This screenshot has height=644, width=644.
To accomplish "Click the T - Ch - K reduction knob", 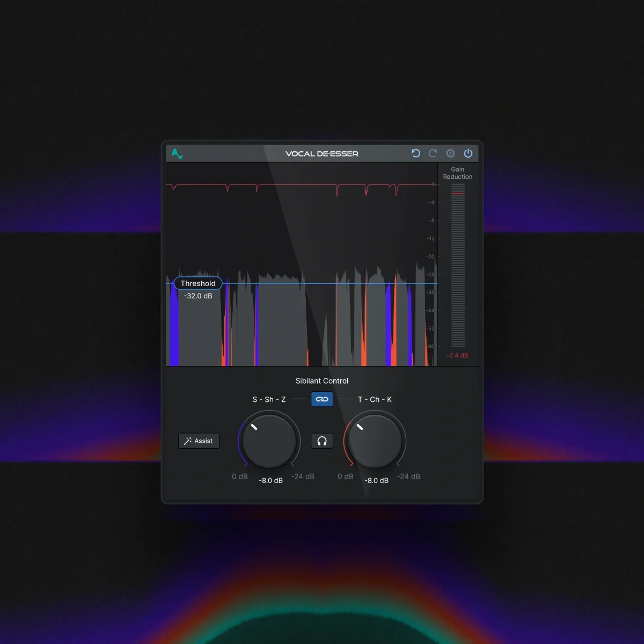I will tap(375, 441).
